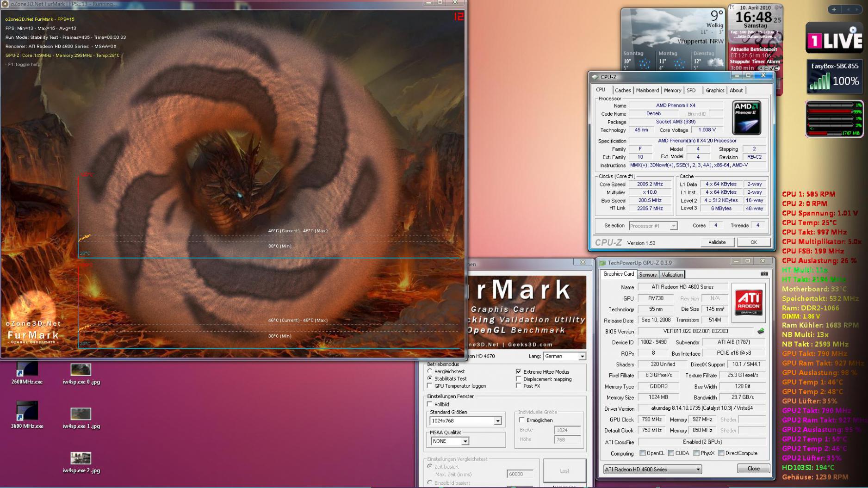Tick the DirectCompute checkbox in GPU-Z
The image size is (868, 488).
(721, 453)
